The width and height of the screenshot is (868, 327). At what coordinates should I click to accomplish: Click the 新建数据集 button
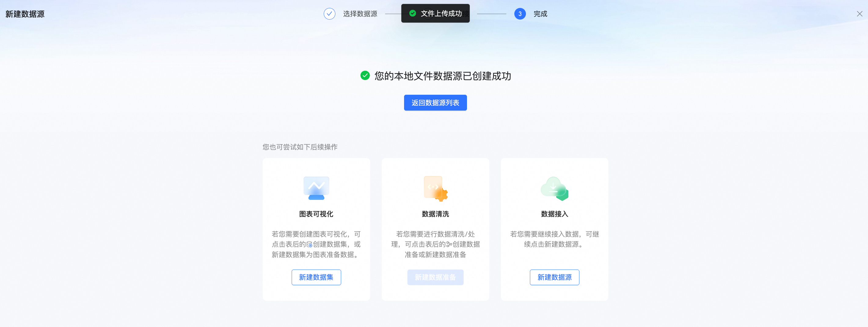point(316,277)
